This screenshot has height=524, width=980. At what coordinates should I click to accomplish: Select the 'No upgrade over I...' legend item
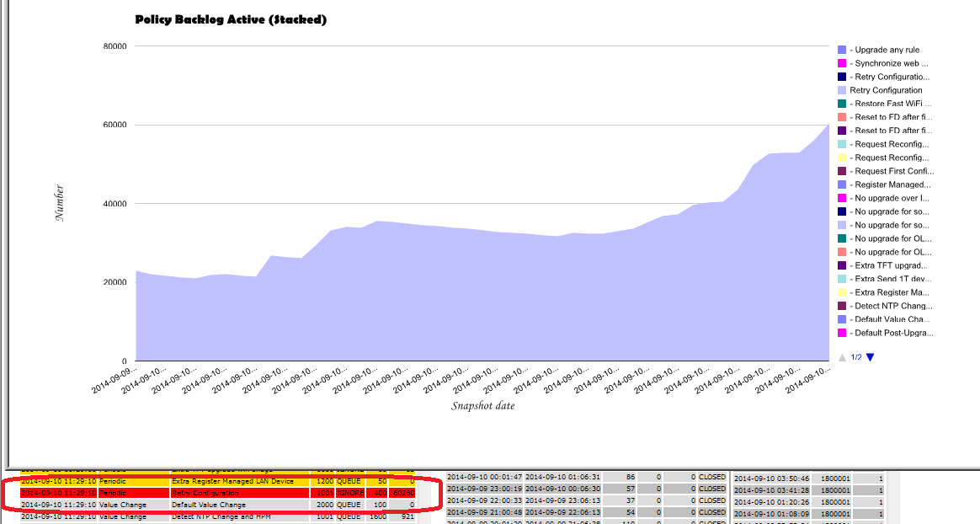click(x=891, y=198)
